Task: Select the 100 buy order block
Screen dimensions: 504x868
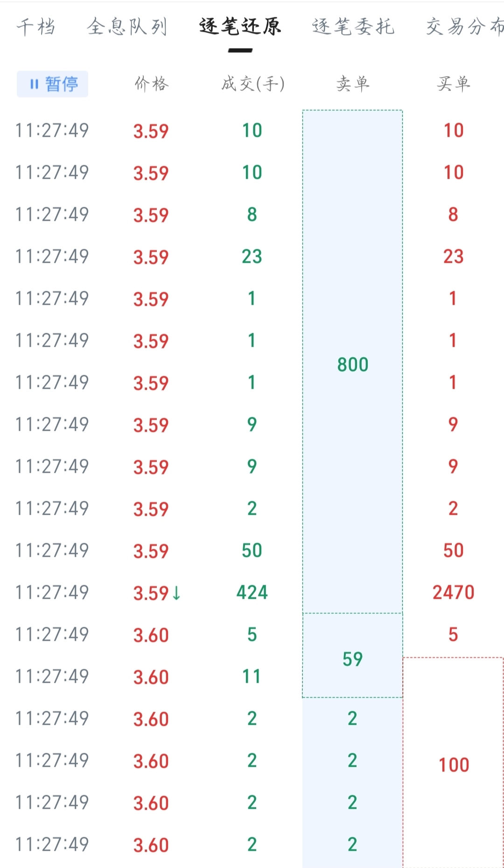Action: pyautogui.click(x=454, y=764)
